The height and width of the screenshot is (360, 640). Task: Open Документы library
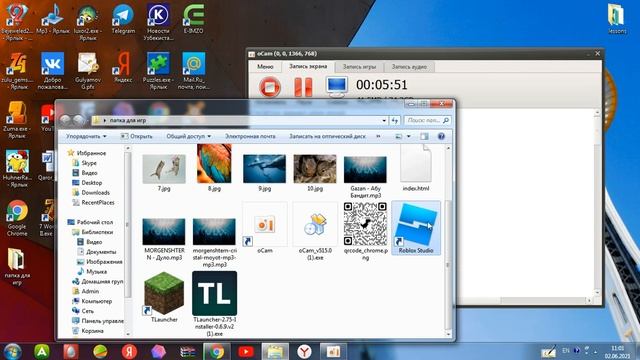pyautogui.click(x=101, y=252)
